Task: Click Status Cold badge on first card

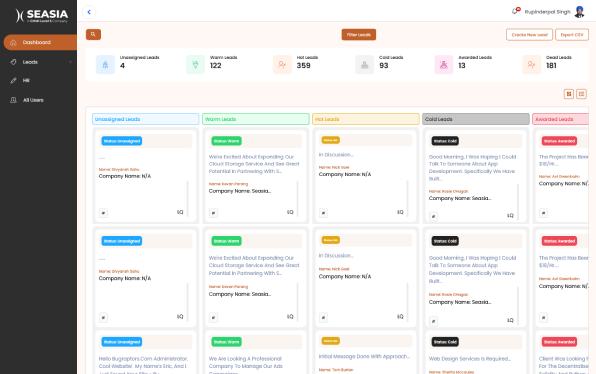Action: click(x=445, y=141)
